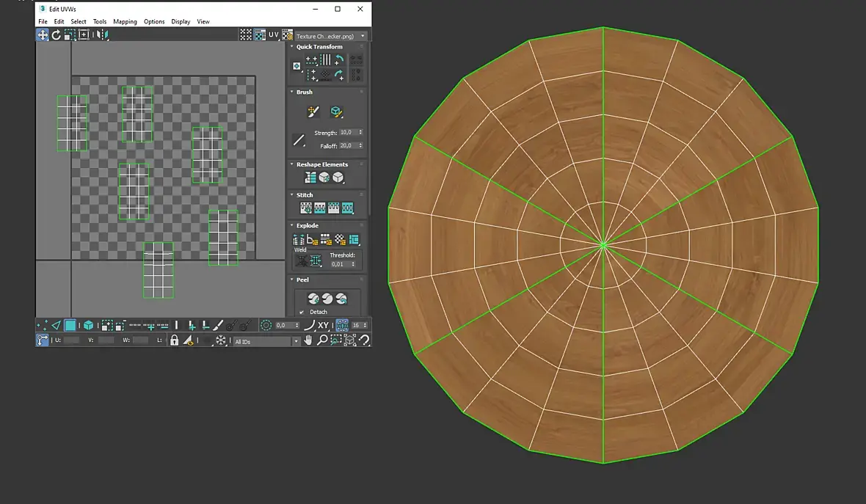The height and width of the screenshot is (504, 866).
Task: Select the Rotate Selected Subobject tool
Action: pos(56,34)
